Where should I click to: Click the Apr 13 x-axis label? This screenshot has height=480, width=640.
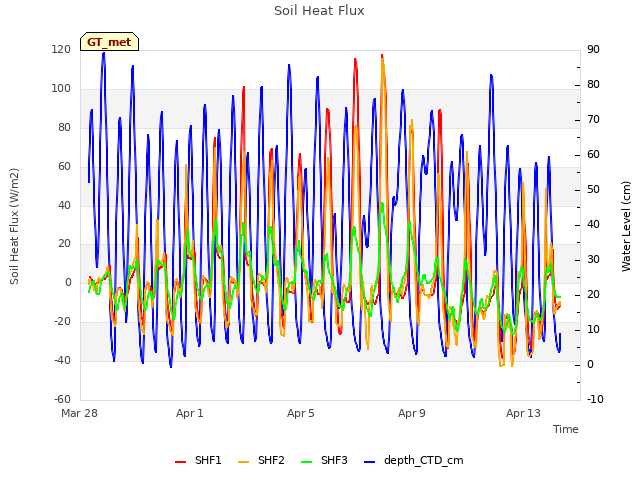pos(523,413)
